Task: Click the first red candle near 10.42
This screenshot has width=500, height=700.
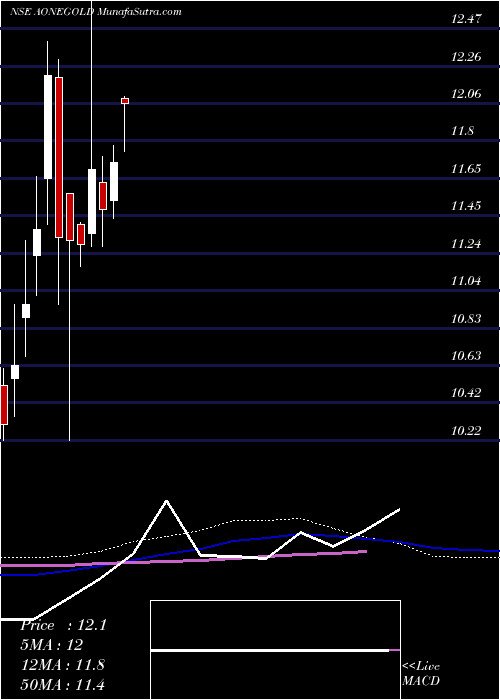Action: 4,405
